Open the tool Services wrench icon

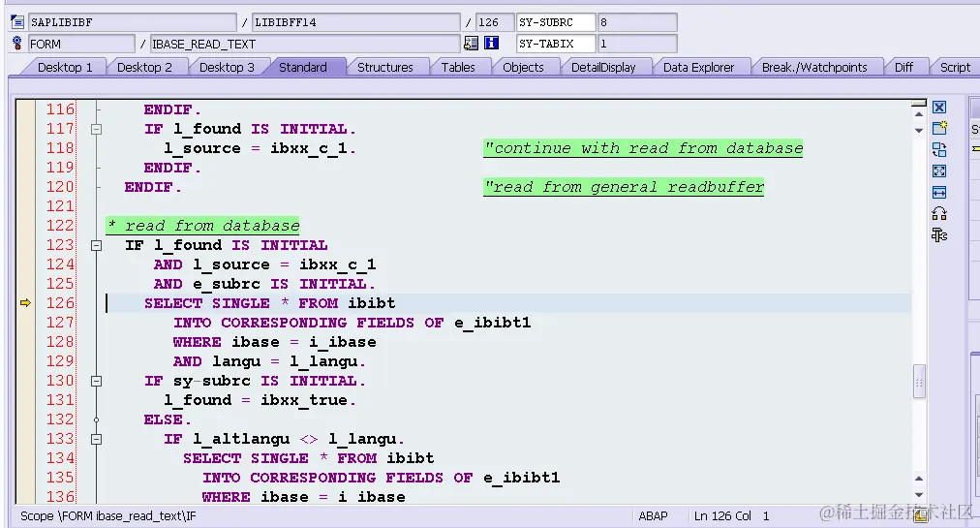tap(938, 235)
